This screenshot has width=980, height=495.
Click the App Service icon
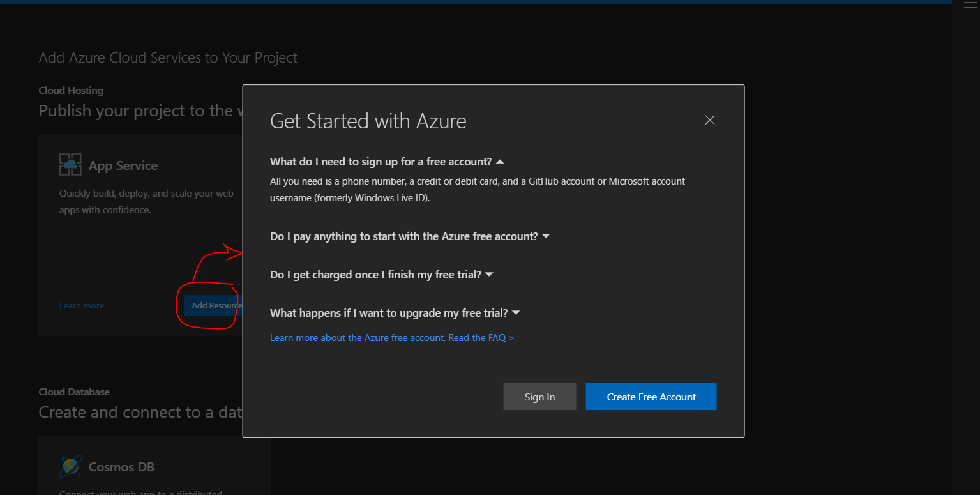click(70, 165)
